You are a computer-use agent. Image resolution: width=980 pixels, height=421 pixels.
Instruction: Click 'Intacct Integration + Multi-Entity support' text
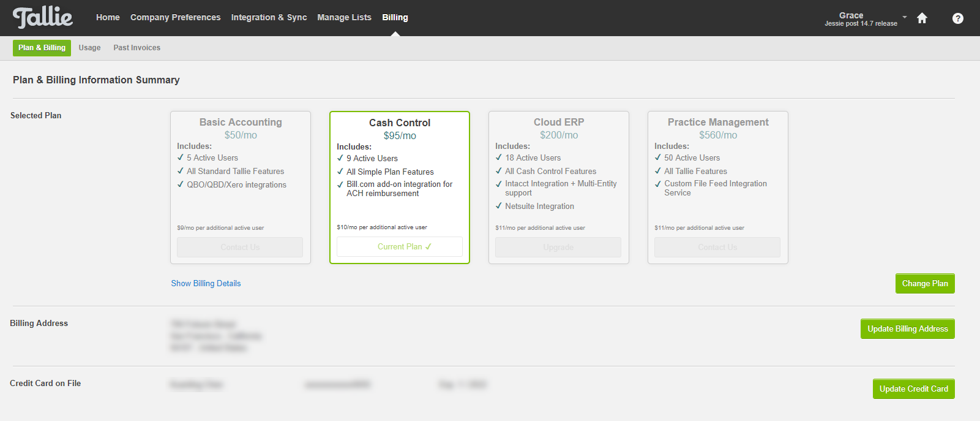tap(561, 188)
